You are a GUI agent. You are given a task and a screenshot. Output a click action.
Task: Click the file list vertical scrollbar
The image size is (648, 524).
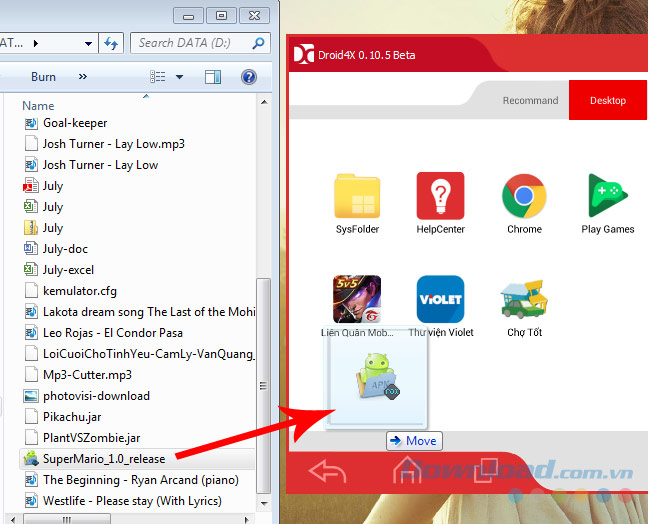pyautogui.click(x=264, y=330)
